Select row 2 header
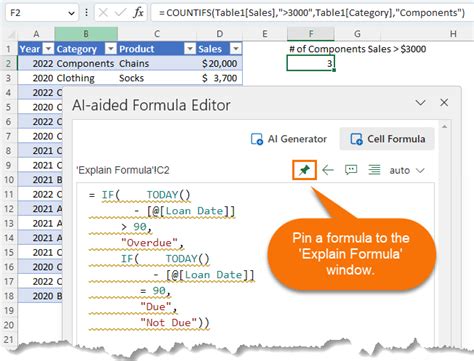Viewport: 474px width, 361px height. point(9,63)
